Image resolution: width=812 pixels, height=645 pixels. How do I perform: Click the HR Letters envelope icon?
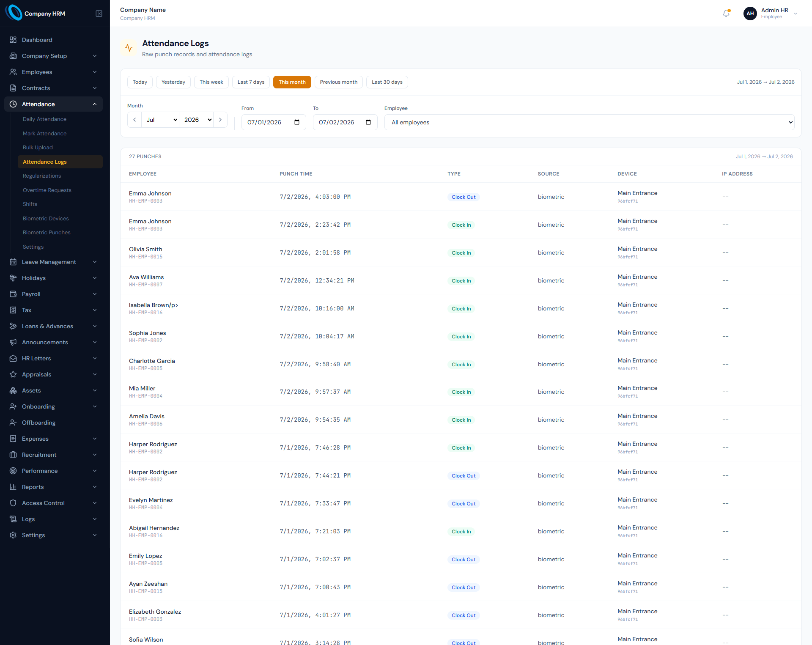pyautogui.click(x=13, y=358)
